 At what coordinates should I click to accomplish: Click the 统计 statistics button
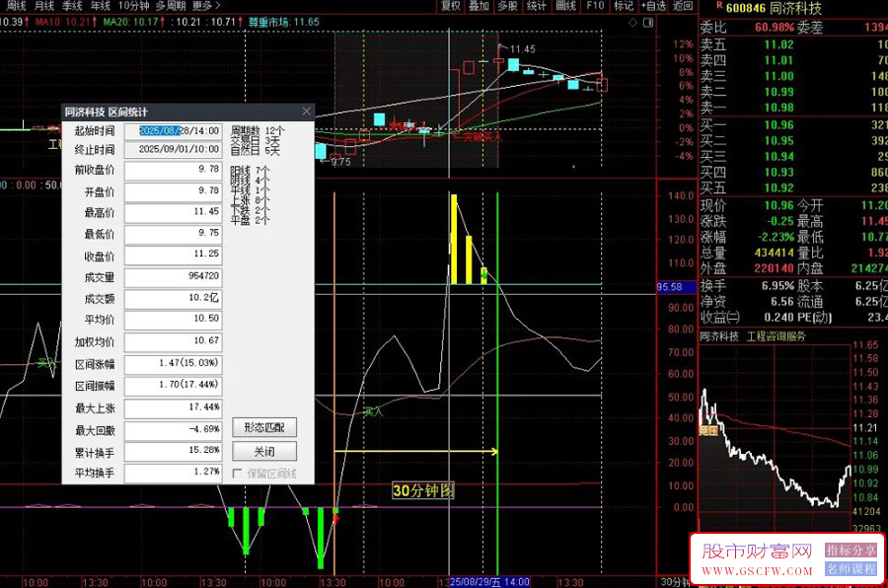537,6
